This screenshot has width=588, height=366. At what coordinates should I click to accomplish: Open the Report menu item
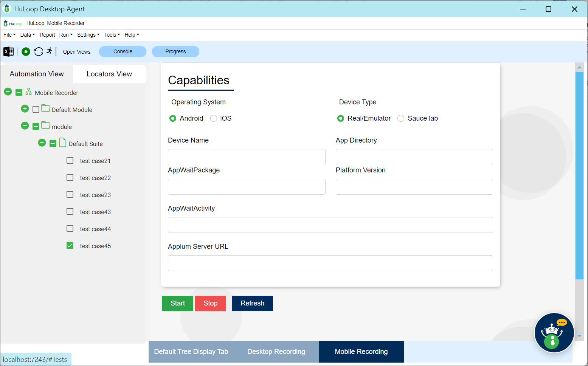[47, 35]
